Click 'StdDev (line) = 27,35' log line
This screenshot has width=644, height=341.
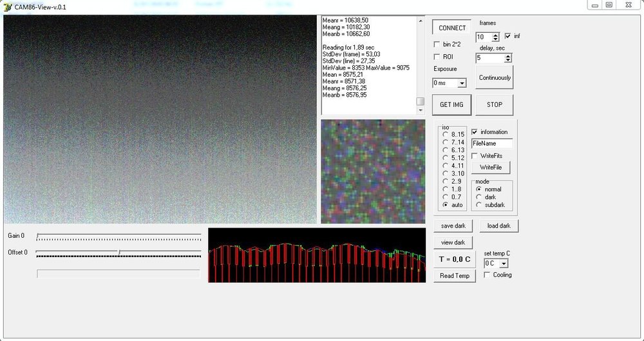click(348, 61)
